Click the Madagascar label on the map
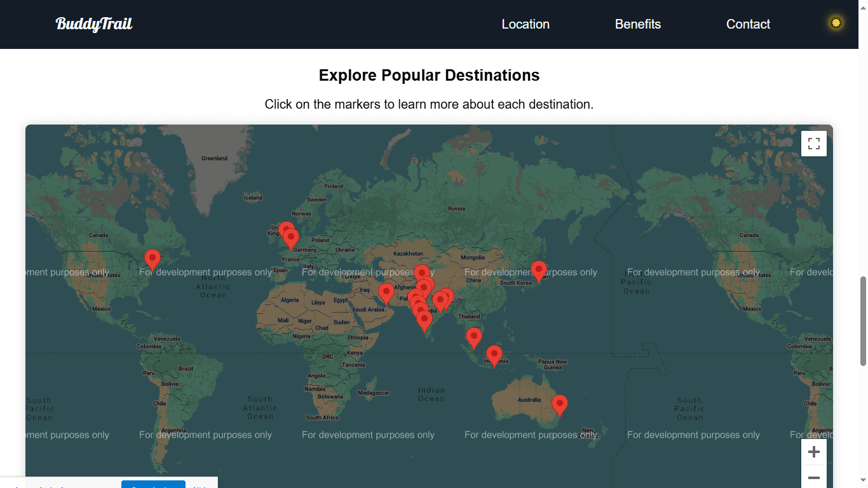 click(x=373, y=393)
